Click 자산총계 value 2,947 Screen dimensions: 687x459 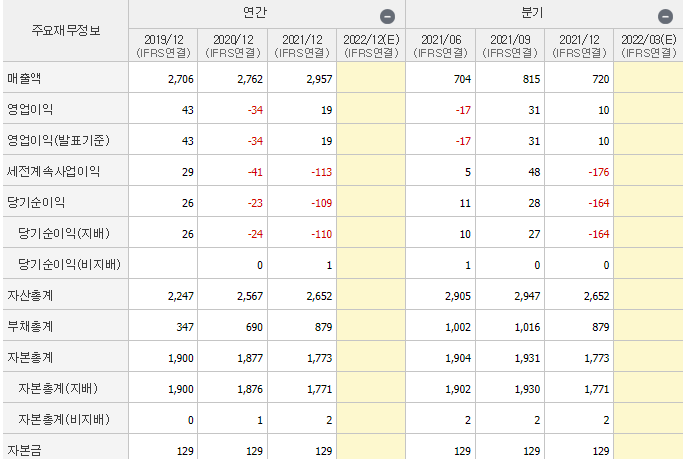[x=527, y=296]
